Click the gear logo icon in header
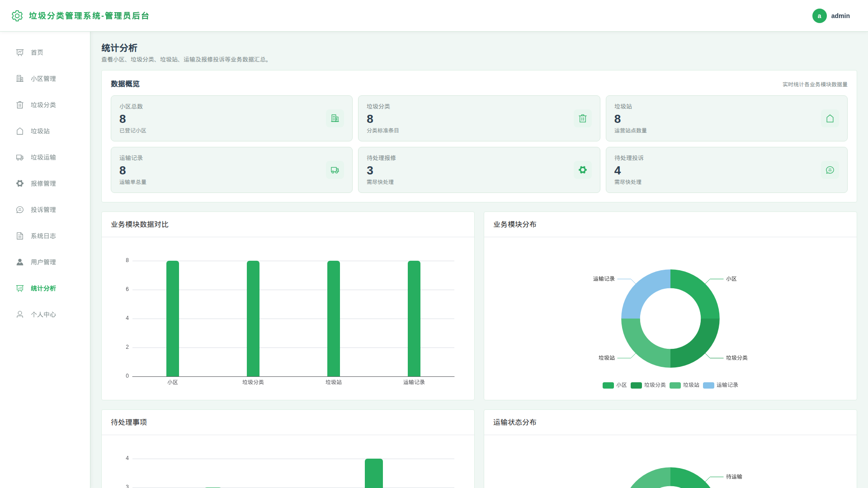The image size is (868, 488). click(17, 16)
